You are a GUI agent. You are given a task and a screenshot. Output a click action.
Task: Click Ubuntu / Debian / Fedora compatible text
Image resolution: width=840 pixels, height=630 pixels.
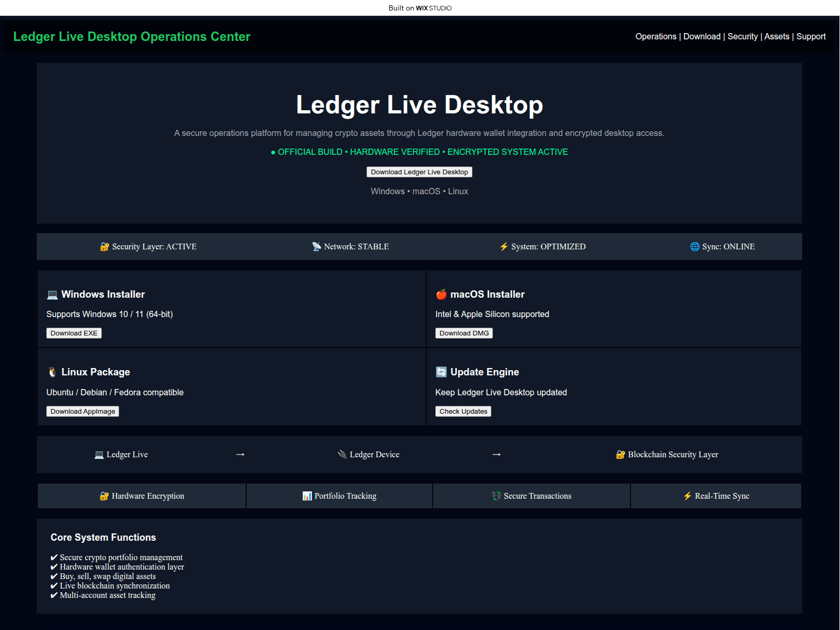coord(115,393)
